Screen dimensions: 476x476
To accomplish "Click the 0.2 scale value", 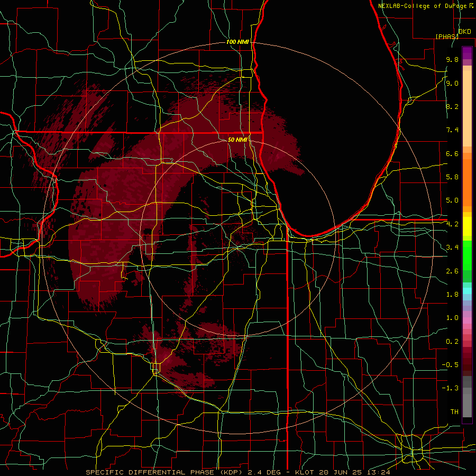I will (452, 342).
